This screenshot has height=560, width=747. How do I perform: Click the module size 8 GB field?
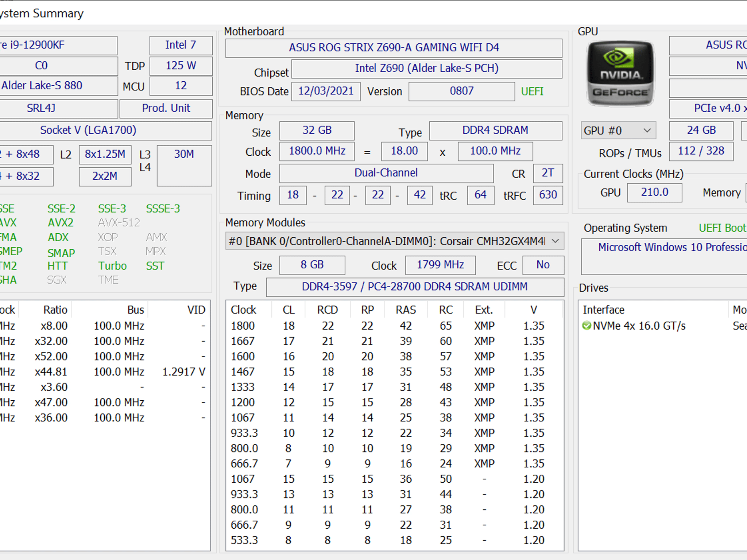click(312, 265)
